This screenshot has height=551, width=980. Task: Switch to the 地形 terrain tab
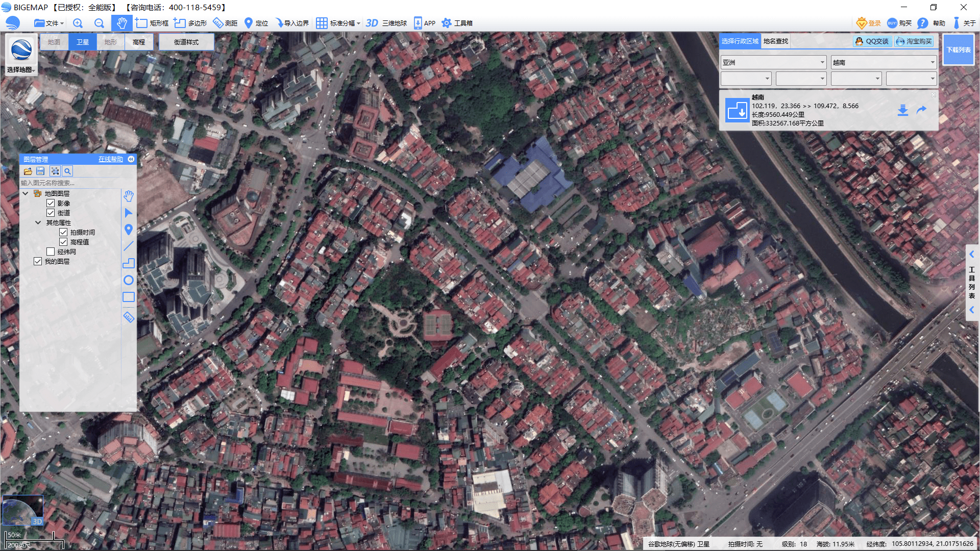[110, 42]
